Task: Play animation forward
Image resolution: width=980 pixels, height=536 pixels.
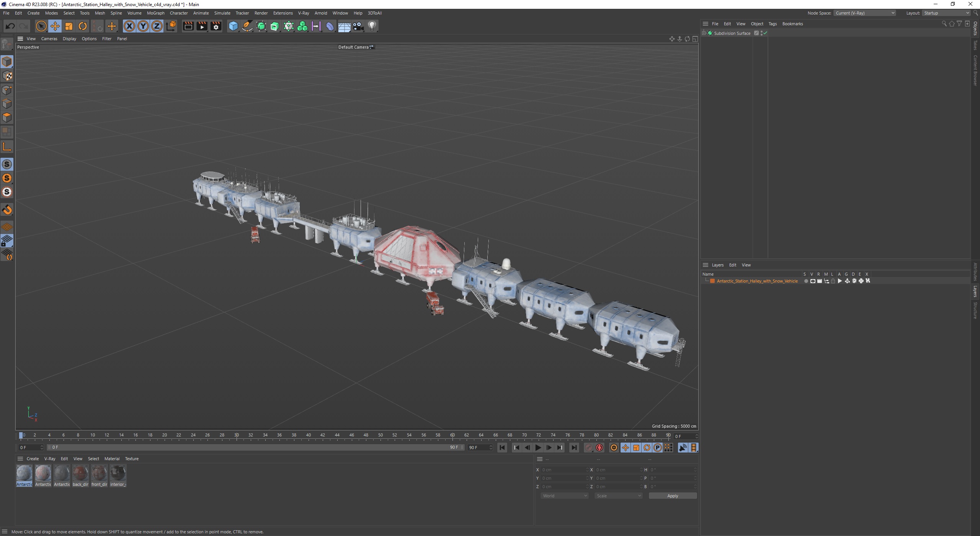Action: click(x=538, y=448)
